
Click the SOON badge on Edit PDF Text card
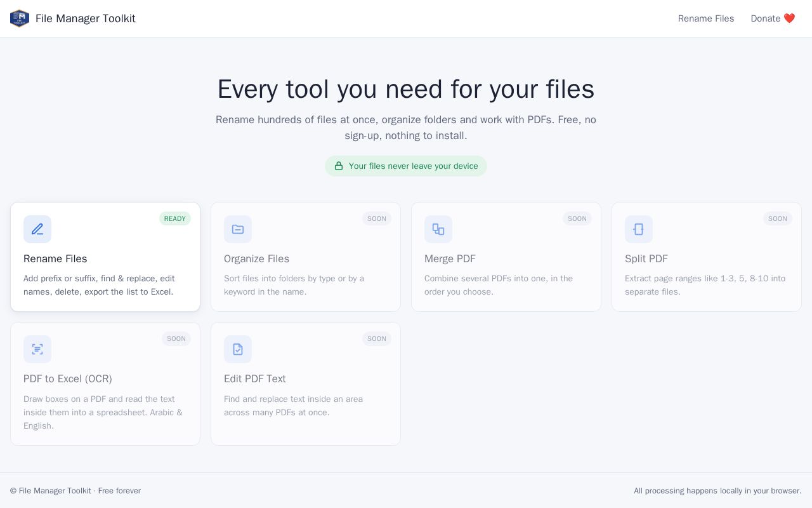(377, 338)
